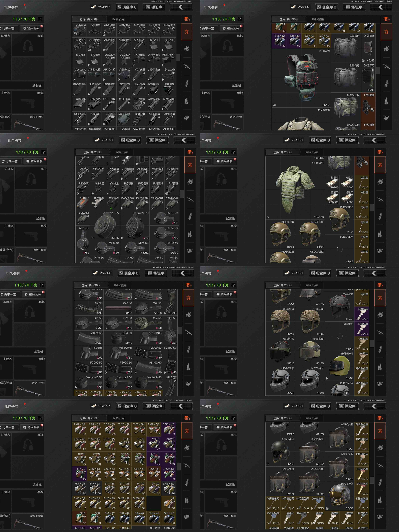The image size is (399, 532).
Task: Open 保险库 button above the RPK 95 drum panel
Action: point(158,140)
